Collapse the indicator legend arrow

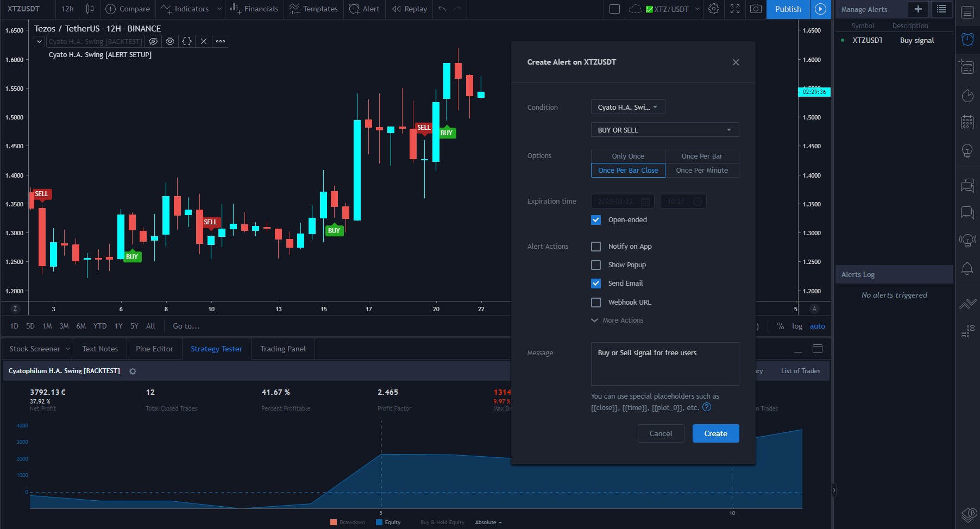pyautogui.click(x=39, y=41)
